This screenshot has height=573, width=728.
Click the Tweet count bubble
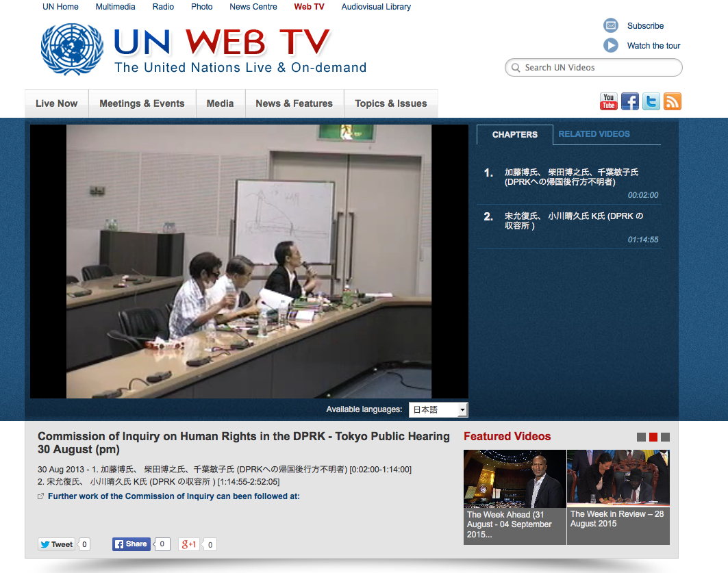[x=84, y=544]
